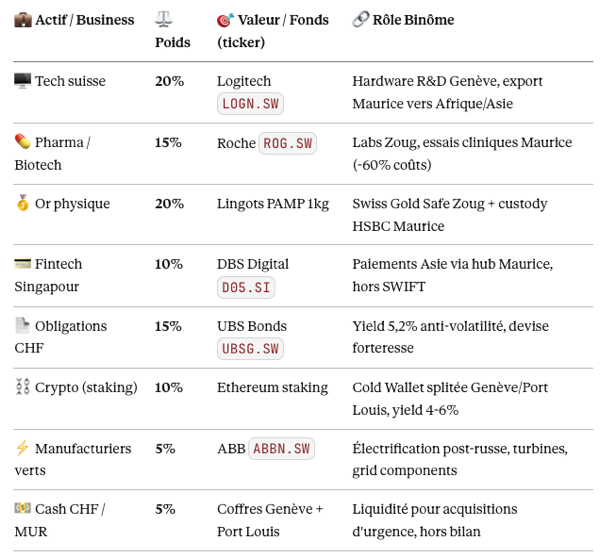600x559 pixels.
Task: Select the D05.SI ticker code
Action: click(x=246, y=287)
